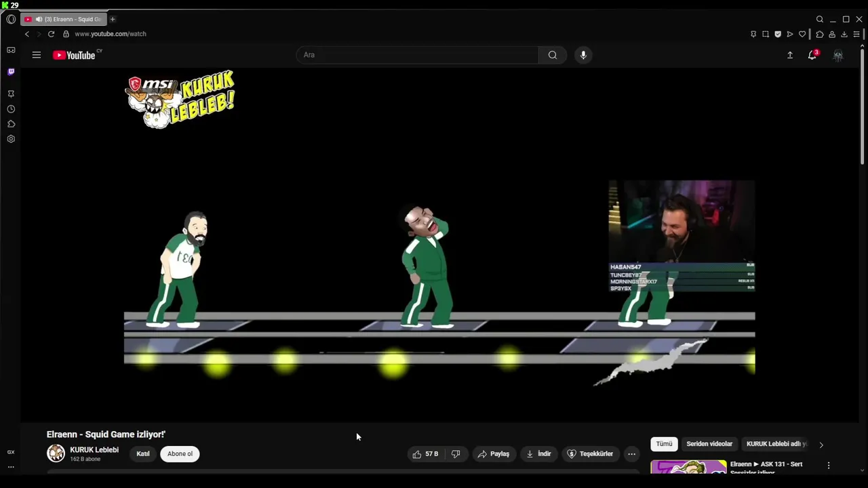Select the '162 B abone' subscriber count text
The height and width of the screenshot is (488, 868).
pyautogui.click(x=85, y=460)
